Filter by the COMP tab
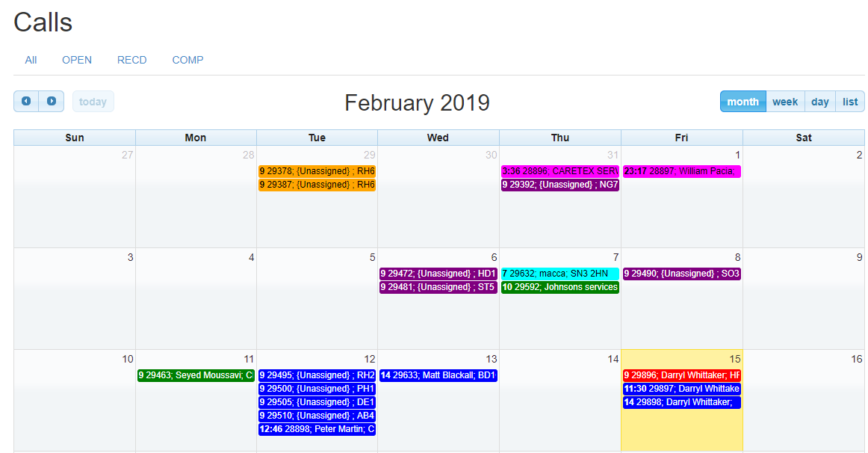 (x=187, y=60)
